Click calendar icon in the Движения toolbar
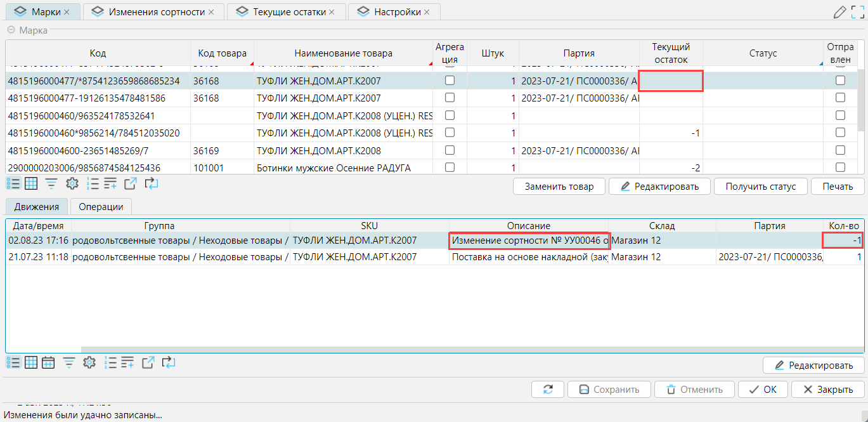This screenshot has height=422, width=868. point(48,362)
